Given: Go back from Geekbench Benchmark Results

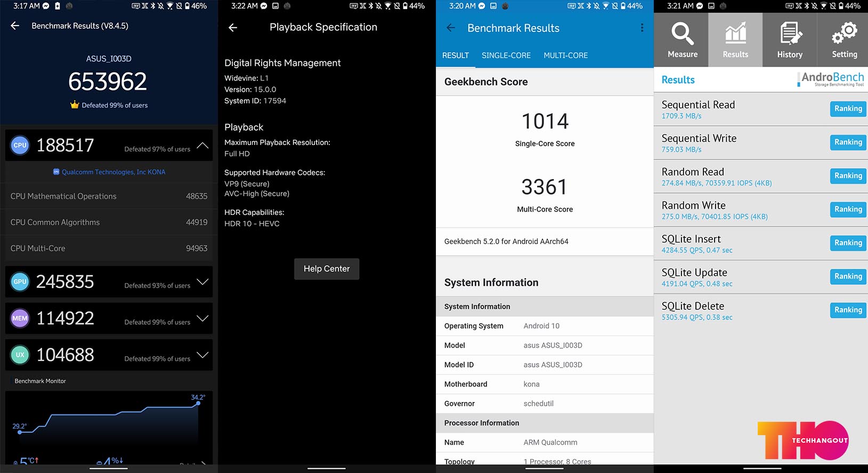Looking at the screenshot, I should click(451, 28).
